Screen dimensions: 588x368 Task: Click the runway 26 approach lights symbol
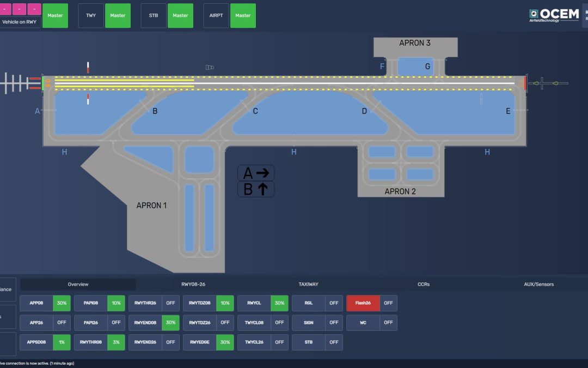[548, 83]
